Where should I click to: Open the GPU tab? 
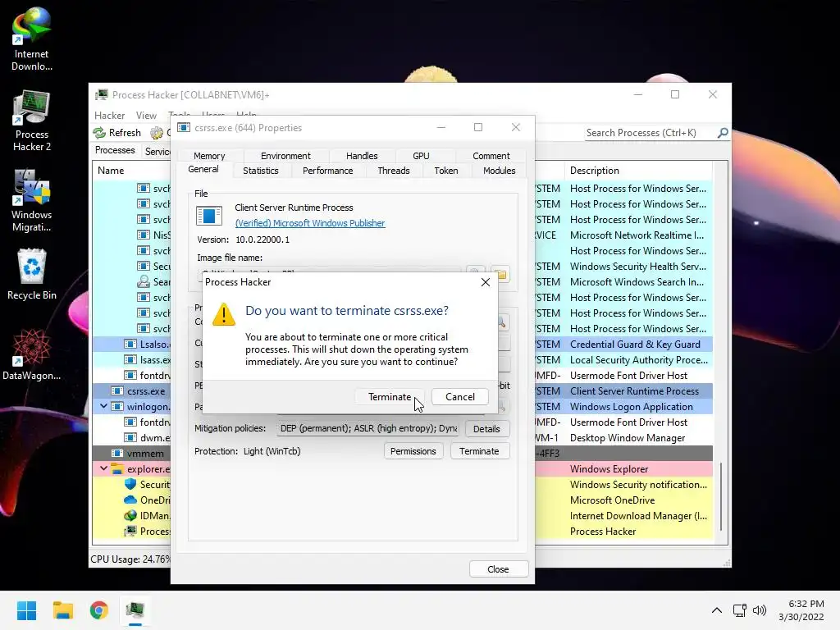[x=421, y=156]
